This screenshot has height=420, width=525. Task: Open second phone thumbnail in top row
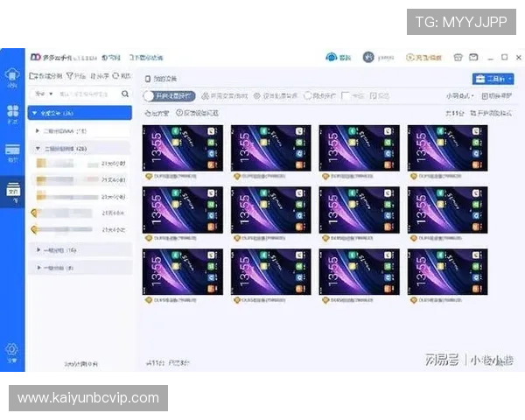pyautogui.click(x=271, y=148)
